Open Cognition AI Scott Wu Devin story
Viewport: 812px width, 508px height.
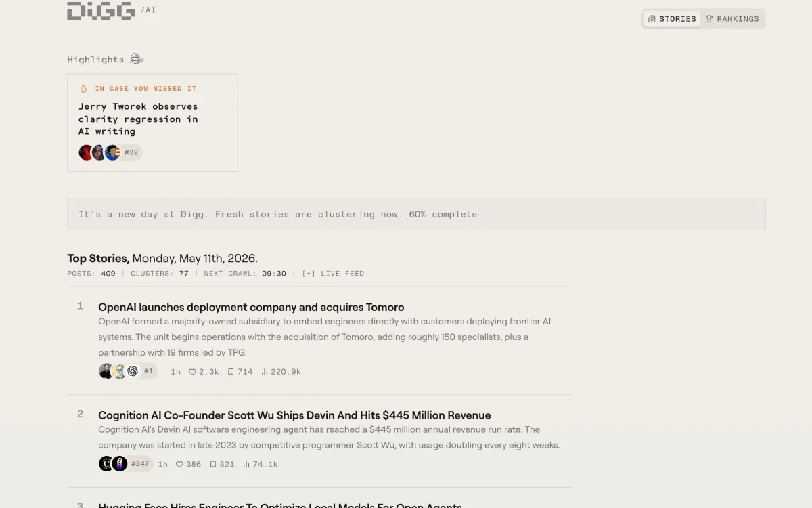pos(294,415)
